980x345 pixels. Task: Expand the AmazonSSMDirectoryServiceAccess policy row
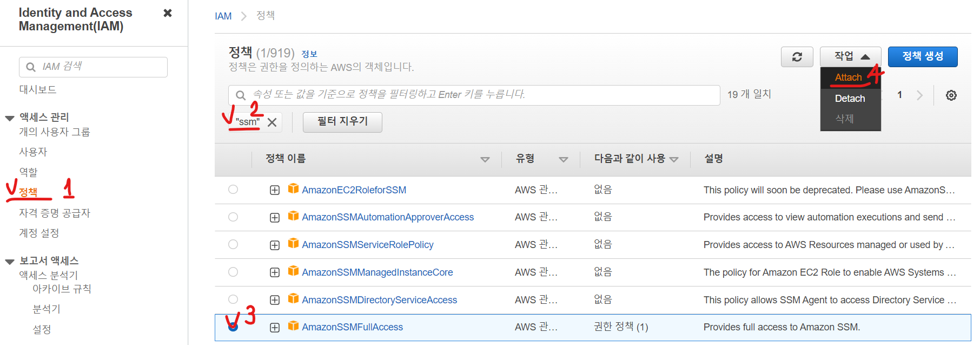click(275, 300)
